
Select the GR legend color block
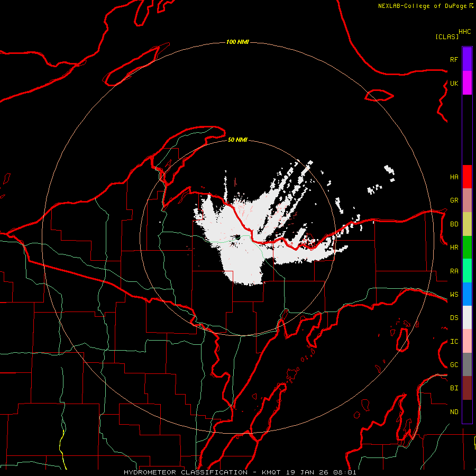coord(467,200)
